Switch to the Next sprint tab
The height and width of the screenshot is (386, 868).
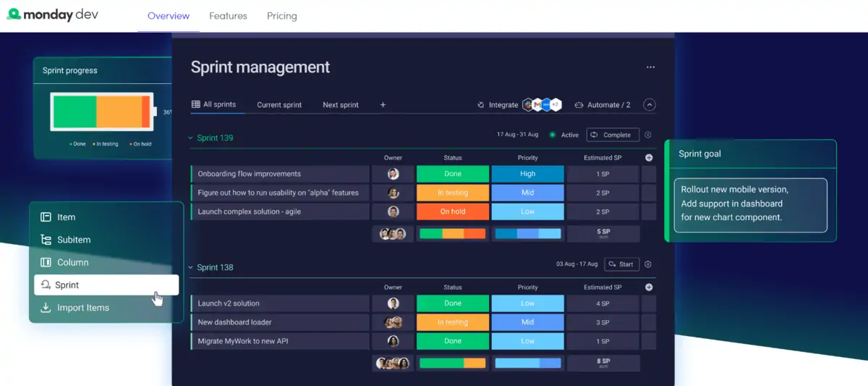coord(341,105)
